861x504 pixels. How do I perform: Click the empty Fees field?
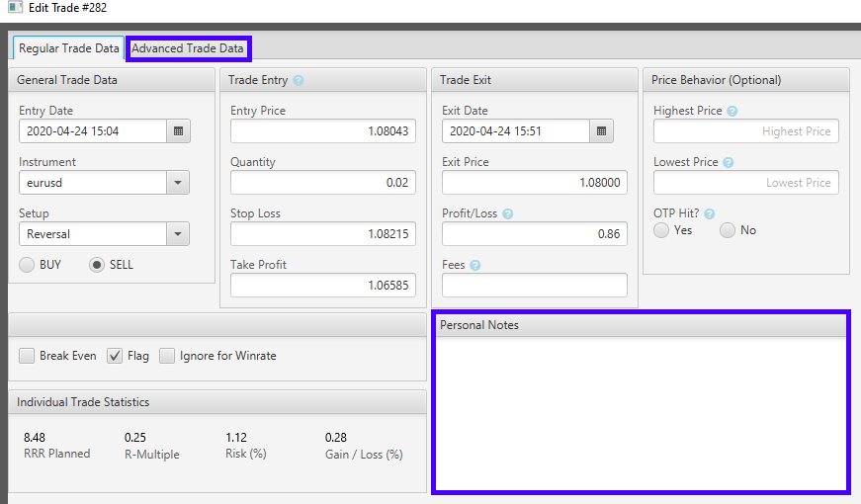point(534,286)
